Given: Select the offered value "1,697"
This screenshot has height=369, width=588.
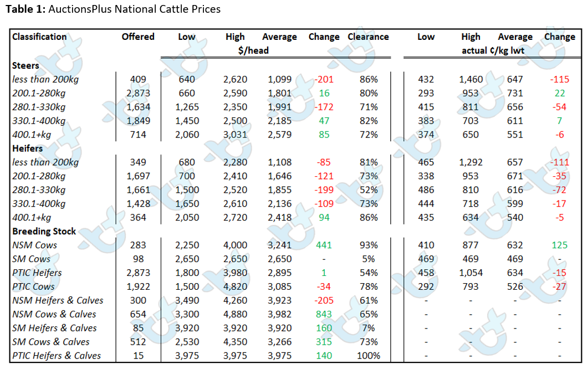Looking at the screenshot, I should [139, 176].
